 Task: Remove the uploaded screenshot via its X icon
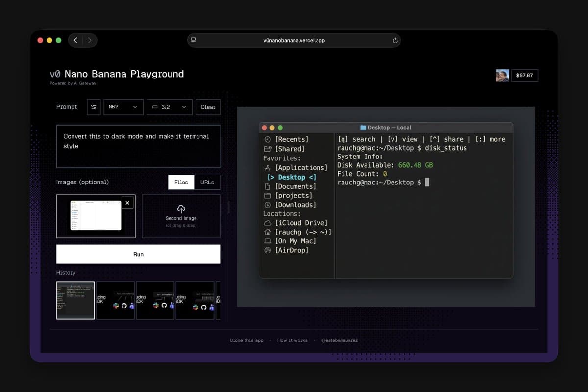[x=127, y=203]
